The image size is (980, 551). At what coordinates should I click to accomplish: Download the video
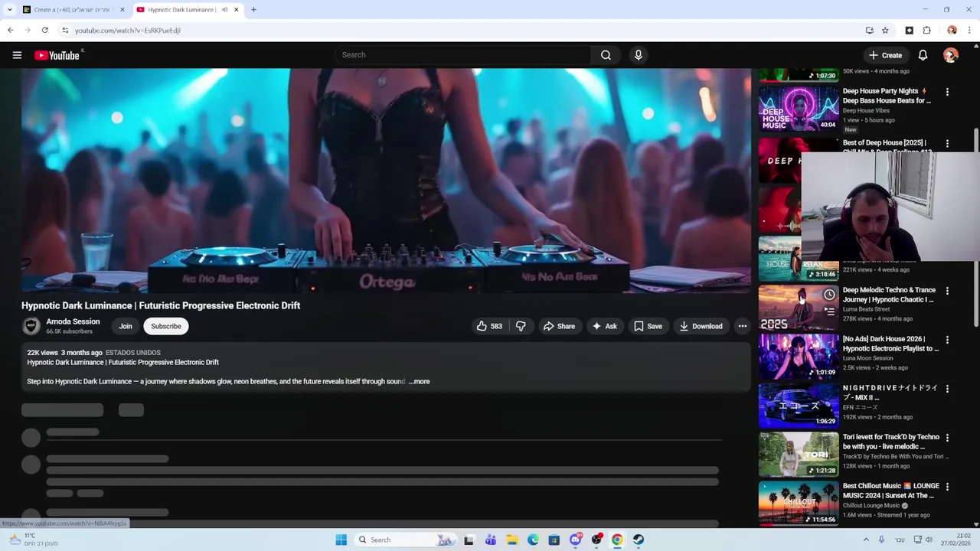pyautogui.click(x=701, y=326)
